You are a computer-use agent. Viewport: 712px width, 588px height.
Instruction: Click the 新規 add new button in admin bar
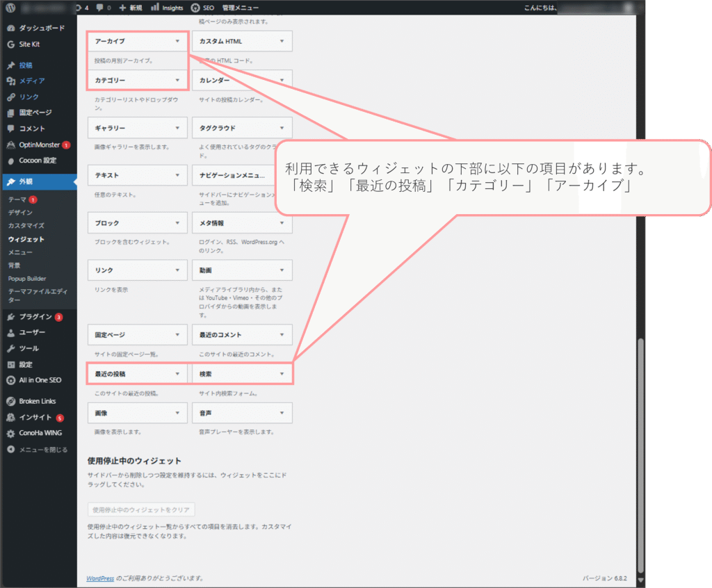click(x=131, y=8)
